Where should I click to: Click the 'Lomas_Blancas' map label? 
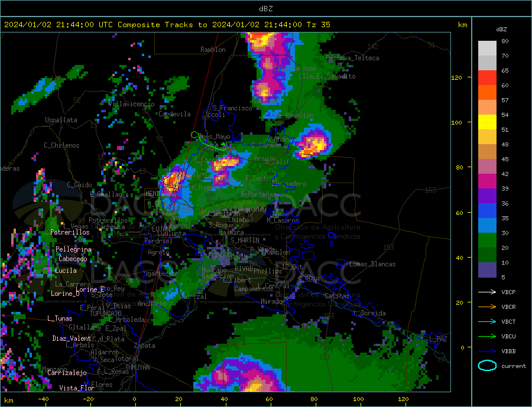[372, 264]
